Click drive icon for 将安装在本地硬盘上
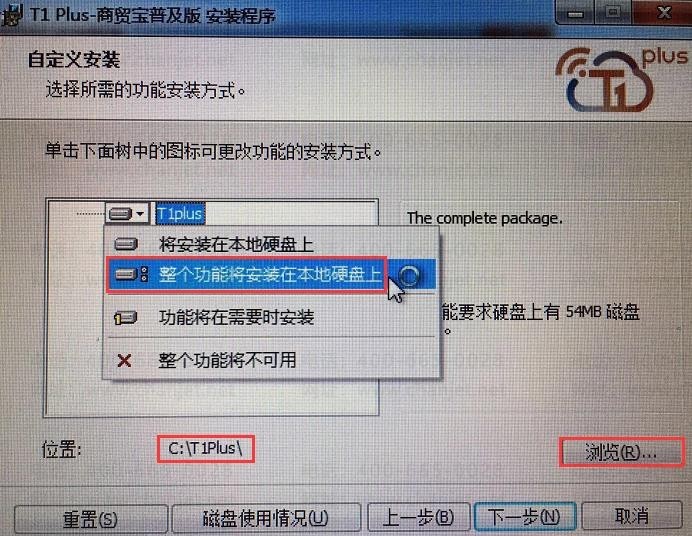Viewport: 692px width, 536px height. pos(126,244)
